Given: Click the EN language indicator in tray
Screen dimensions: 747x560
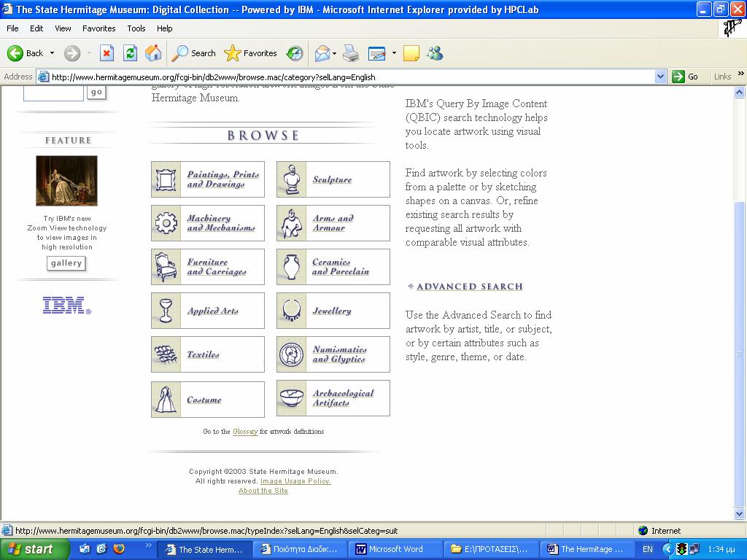Looking at the screenshot, I should (648, 549).
